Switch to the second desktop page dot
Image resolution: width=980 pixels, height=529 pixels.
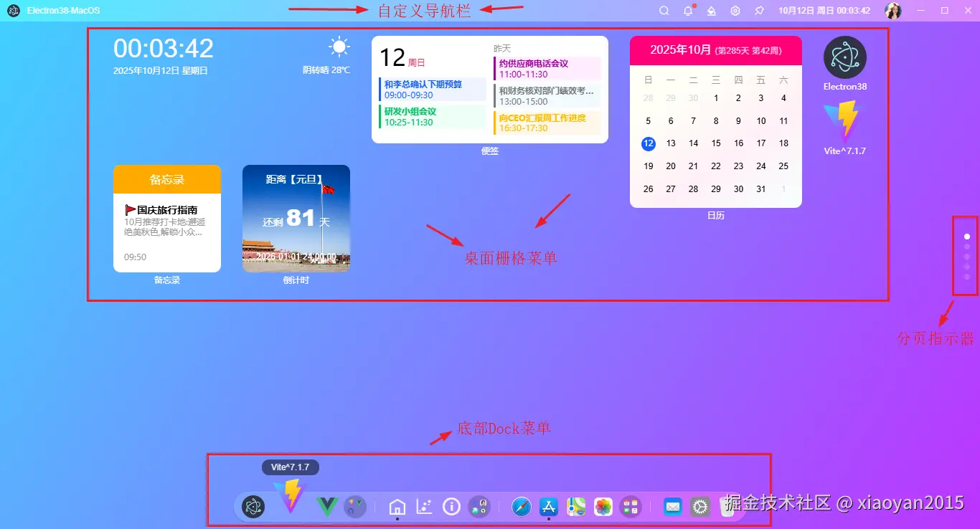(x=966, y=247)
